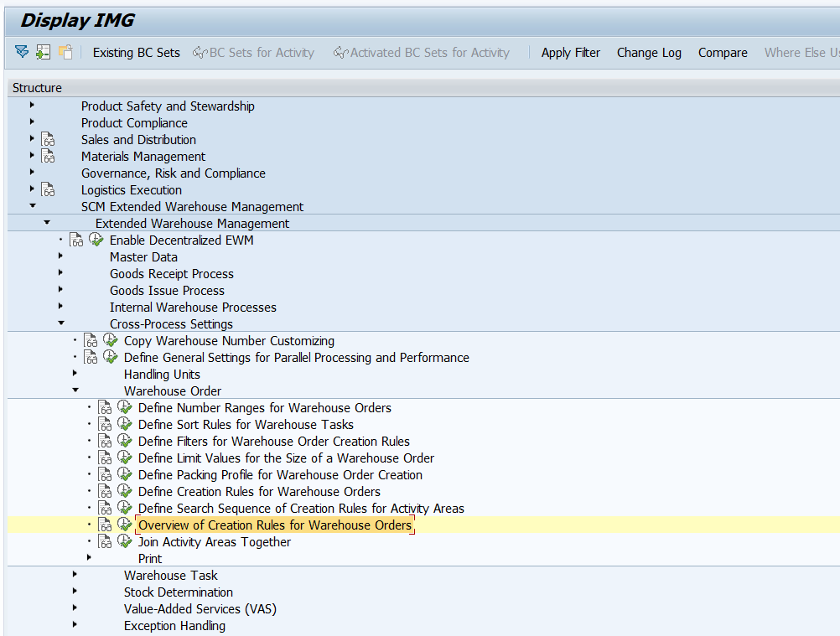
Task: Open documentation icon for Logistics Execution
Action: coord(48,190)
